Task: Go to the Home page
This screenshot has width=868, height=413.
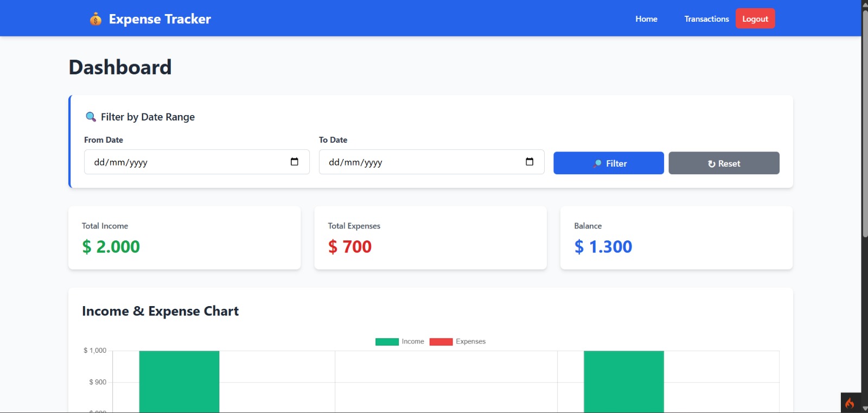Action: click(x=646, y=19)
